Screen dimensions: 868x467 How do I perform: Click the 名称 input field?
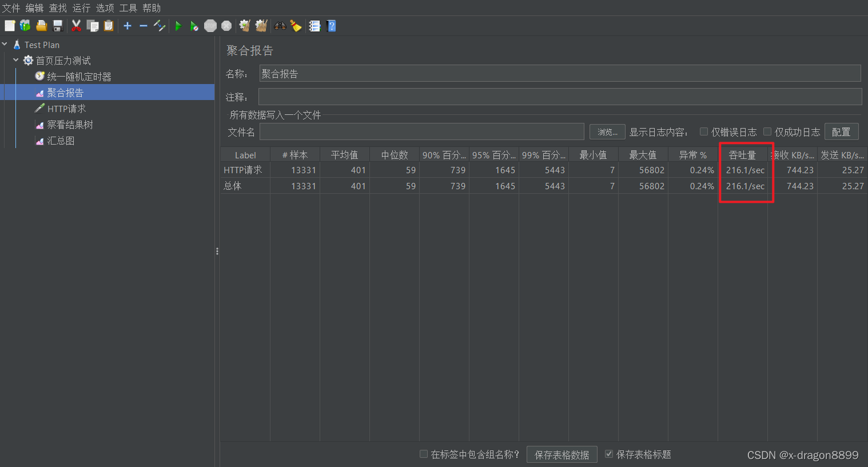[x=560, y=73]
